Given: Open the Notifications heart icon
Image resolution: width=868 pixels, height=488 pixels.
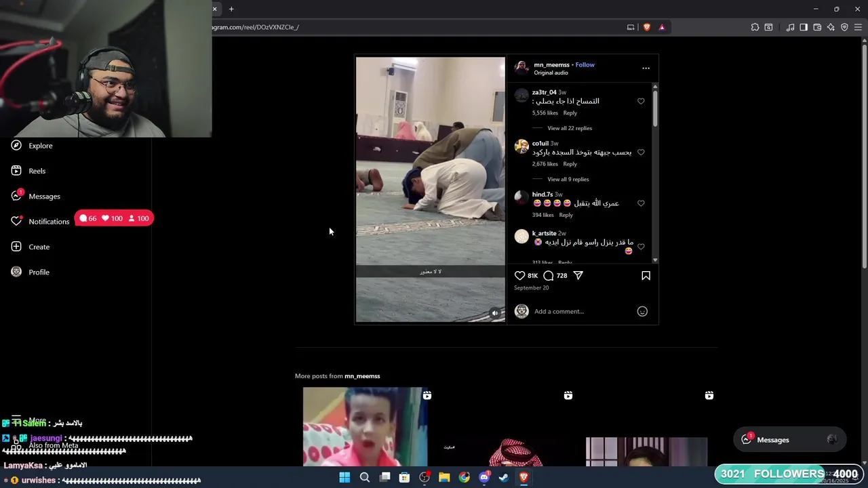Looking at the screenshot, I should coord(16,221).
